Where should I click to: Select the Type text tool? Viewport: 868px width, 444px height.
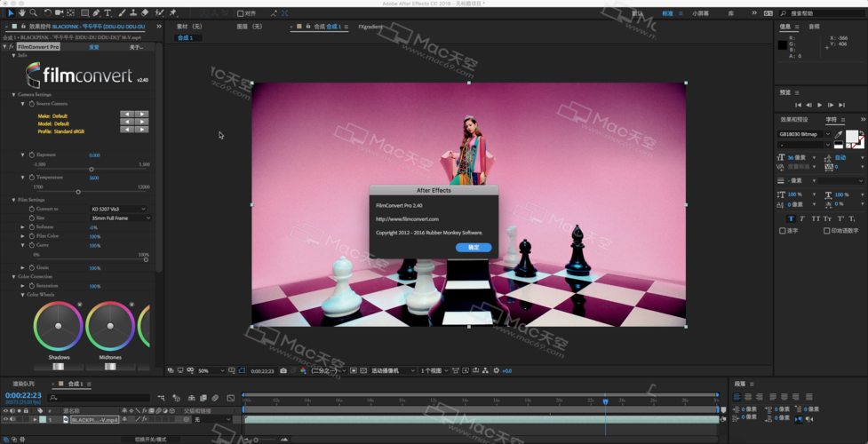(x=108, y=12)
